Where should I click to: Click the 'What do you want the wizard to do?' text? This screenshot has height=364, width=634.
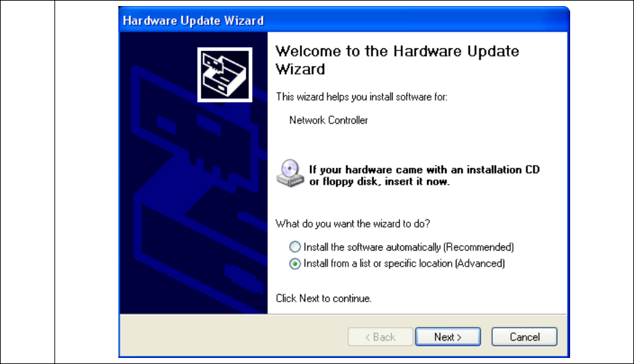coord(352,224)
